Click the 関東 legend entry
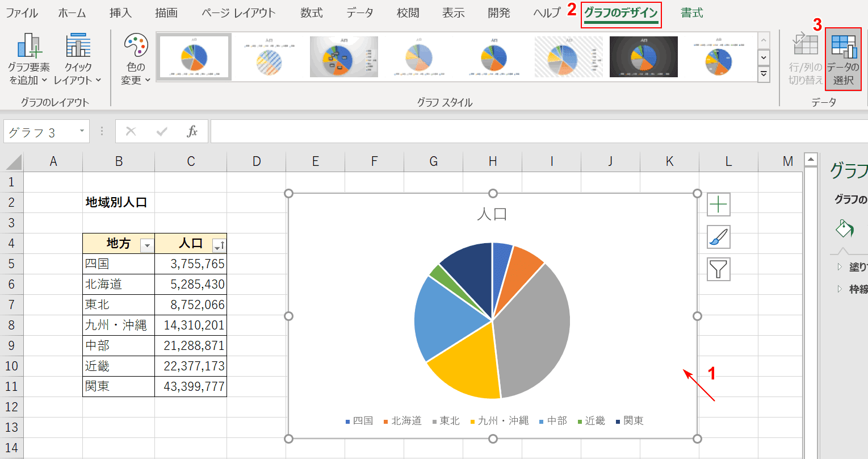Viewport: 868px width, 459px height. tap(630, 421)
